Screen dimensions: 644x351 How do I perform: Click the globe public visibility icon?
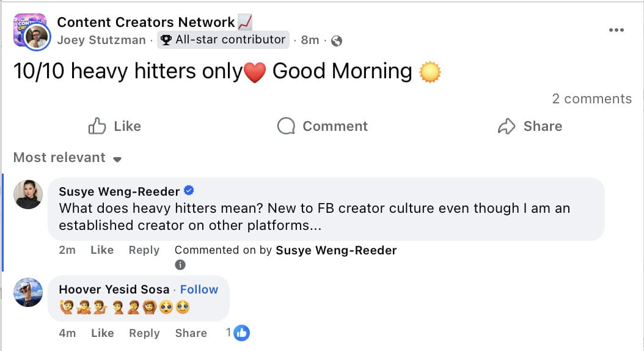click(x=337, y=41)
